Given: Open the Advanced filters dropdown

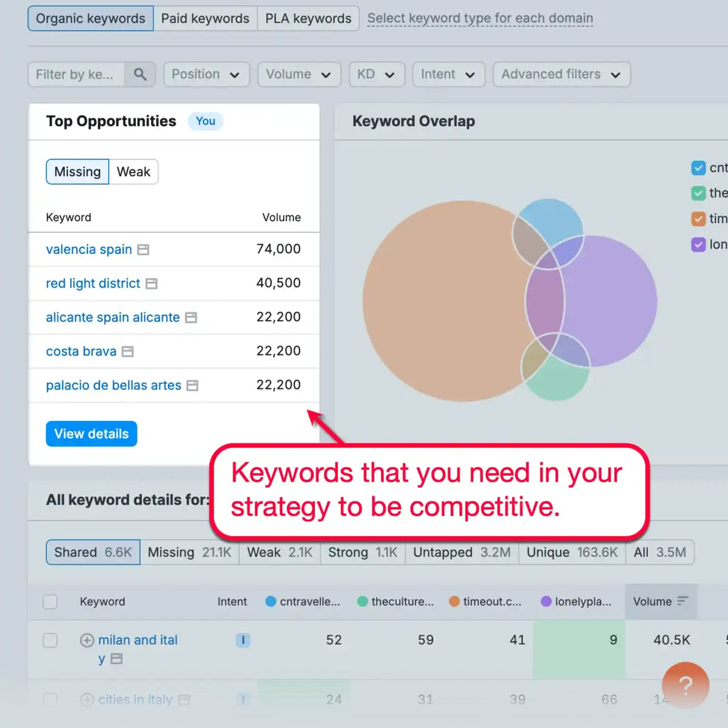Looking at the screenshot, I should (x=561, y=74).
